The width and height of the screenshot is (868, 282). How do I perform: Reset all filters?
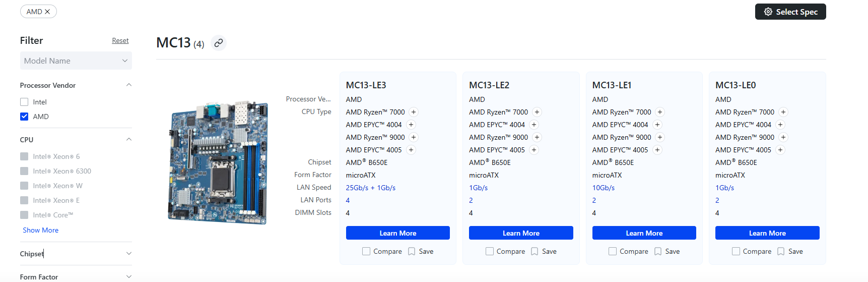pyautogui.click(x=120, y=40)
